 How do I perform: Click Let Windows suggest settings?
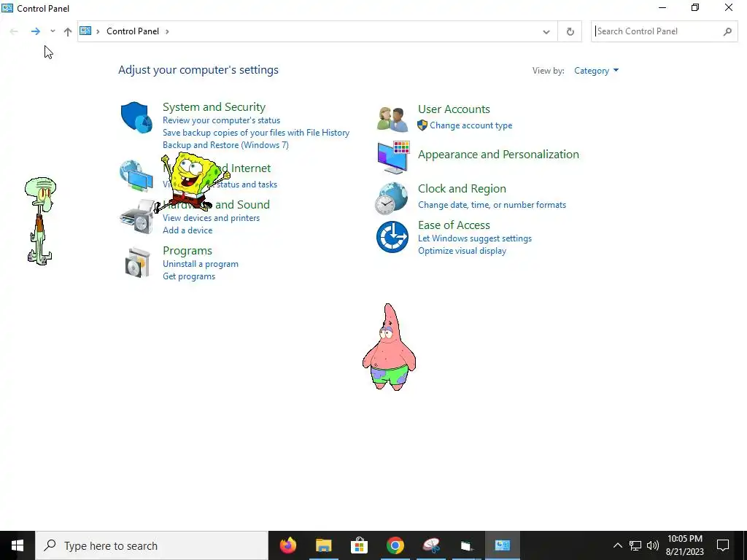click(474, 238)
